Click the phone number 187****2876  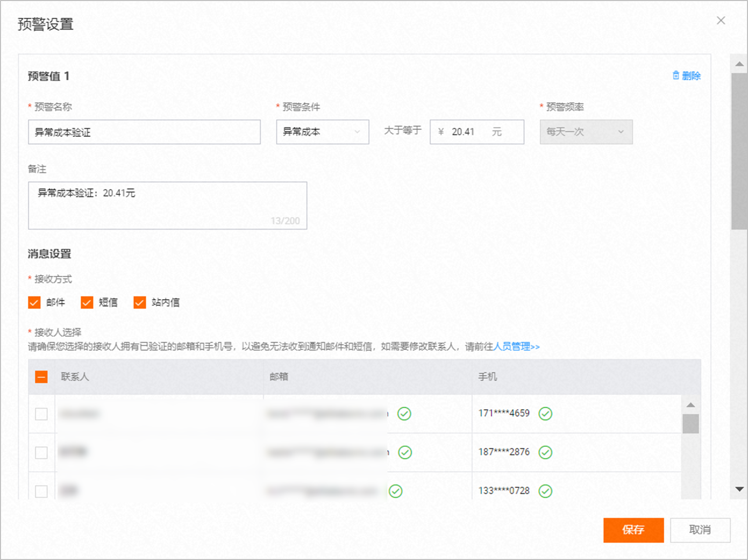tap(504, 452)
